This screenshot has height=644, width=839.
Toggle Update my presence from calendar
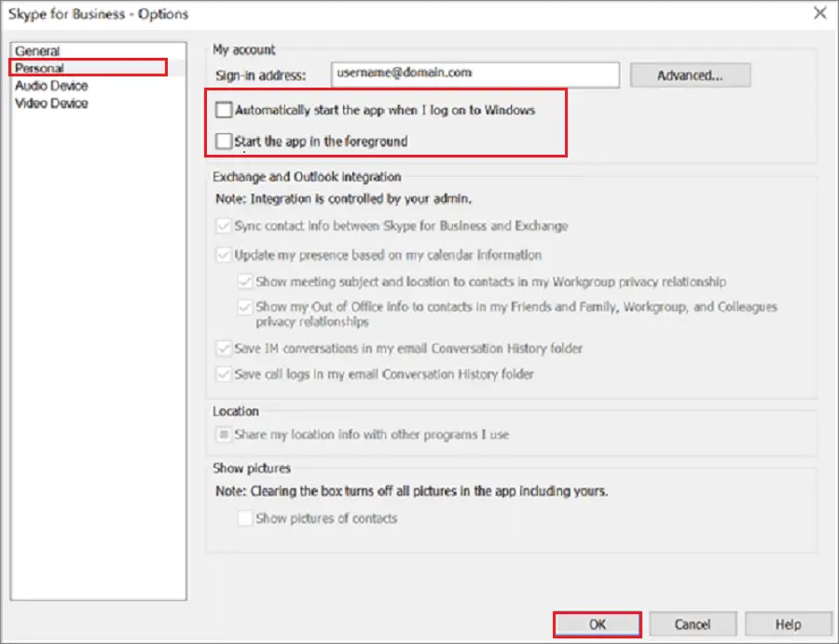pyautogui.click(x=223, y=254)
